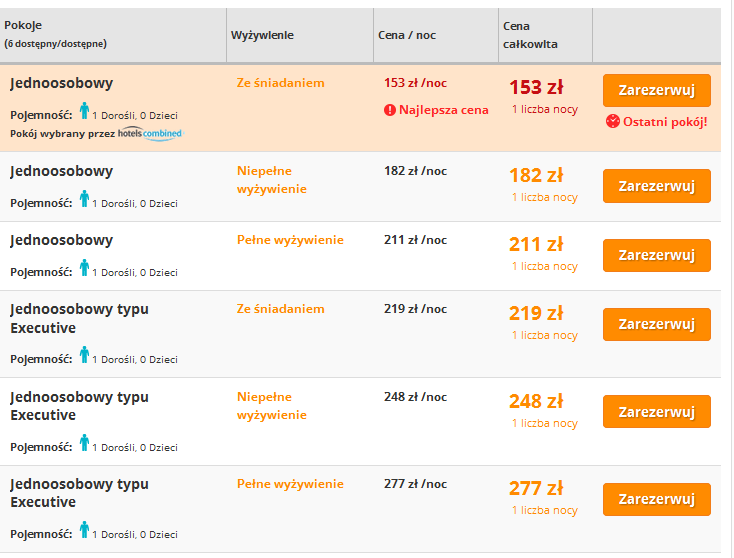Click the person icon in the 277 zł row
Image resolution: width=734 pixels, height=558 pixels.
(x=84, y=529)
